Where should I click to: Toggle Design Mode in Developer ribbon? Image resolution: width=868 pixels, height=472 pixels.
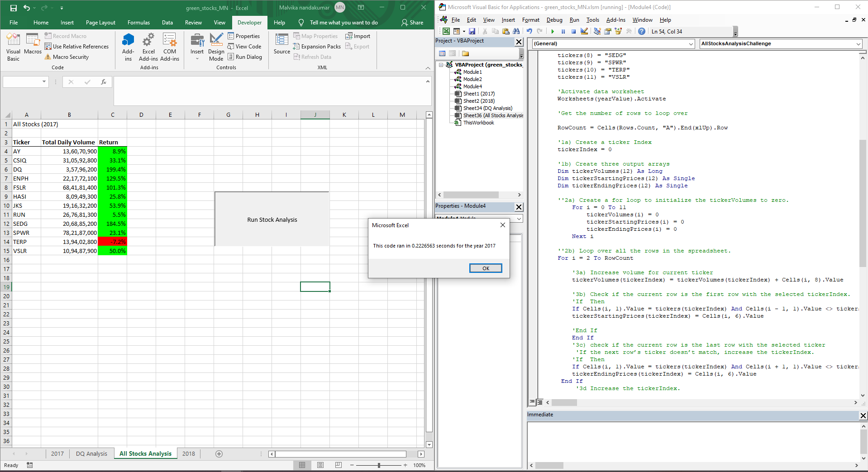pos(216,47)
